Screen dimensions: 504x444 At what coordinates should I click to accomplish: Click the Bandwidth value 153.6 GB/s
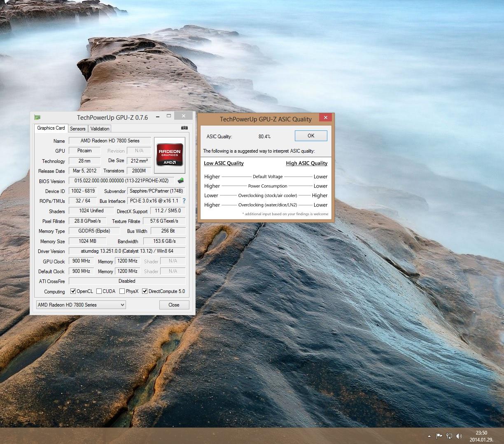pyautogui.click(x=164, y=241)
